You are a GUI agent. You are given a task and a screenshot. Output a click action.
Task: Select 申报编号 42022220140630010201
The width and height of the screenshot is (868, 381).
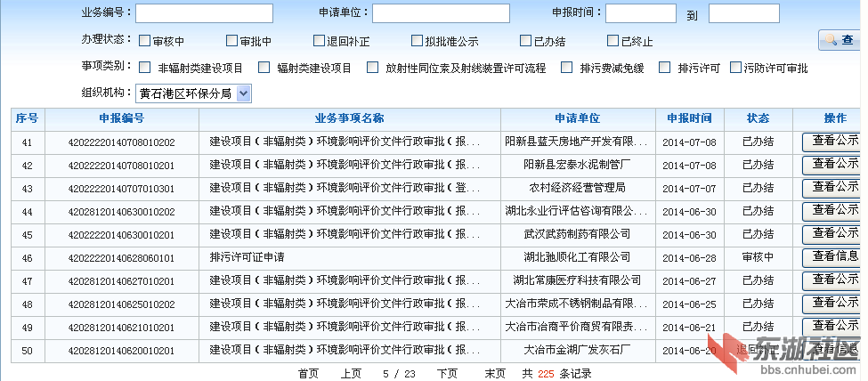point(121,235)
